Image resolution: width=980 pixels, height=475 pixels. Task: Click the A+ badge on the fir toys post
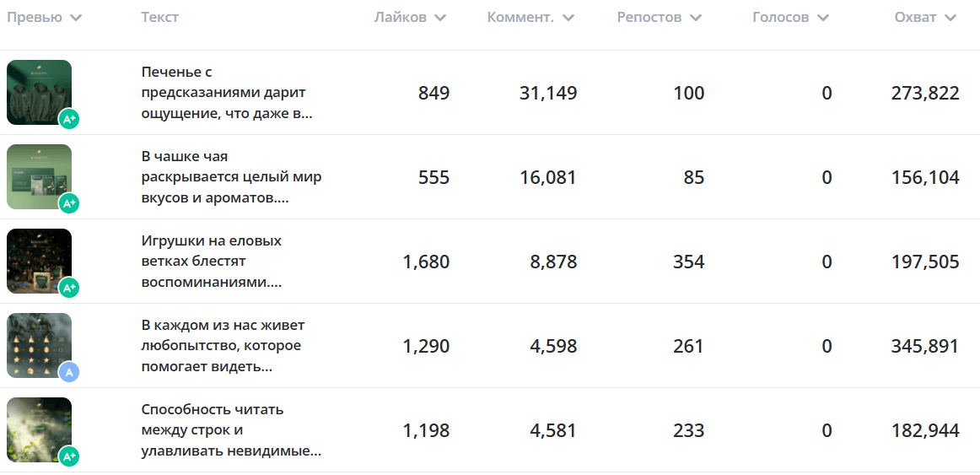tap(69, 288)
